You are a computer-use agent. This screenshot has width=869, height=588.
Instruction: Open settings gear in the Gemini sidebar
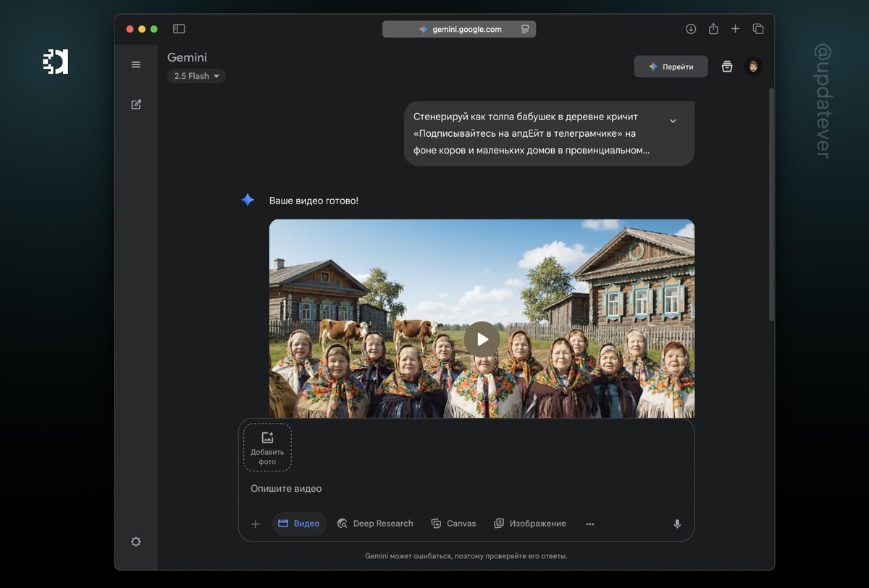tap(135, 542)
